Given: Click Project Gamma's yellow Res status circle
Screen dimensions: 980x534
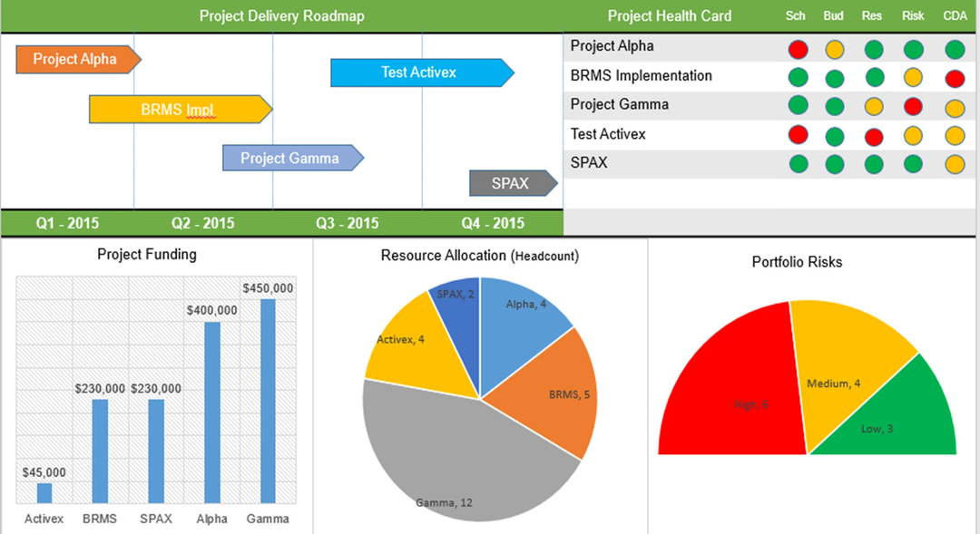Looking at the screenshot, I should [874, 106].
